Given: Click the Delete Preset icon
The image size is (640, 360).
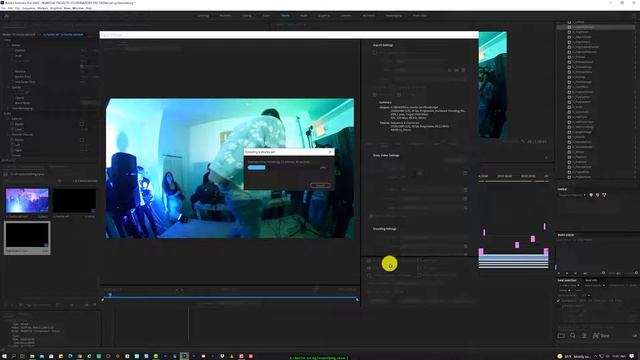Looking at the screenshot, I should 463,70.
